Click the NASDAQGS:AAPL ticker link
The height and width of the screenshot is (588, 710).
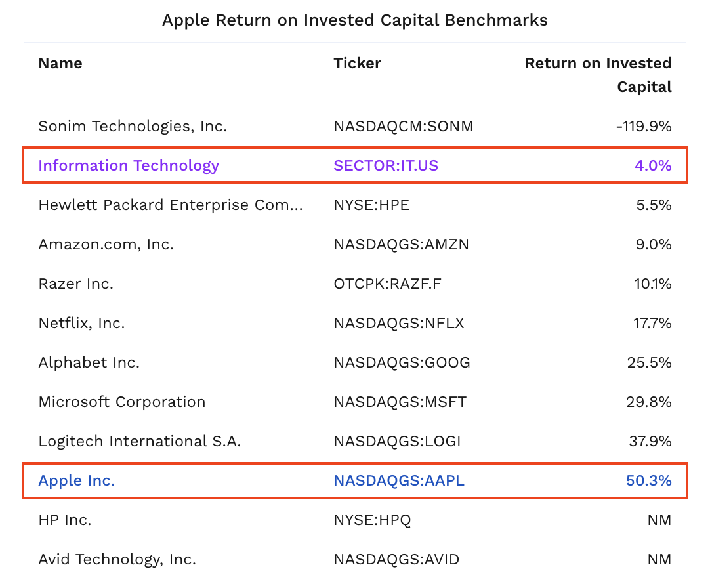[x=399, y=480]
